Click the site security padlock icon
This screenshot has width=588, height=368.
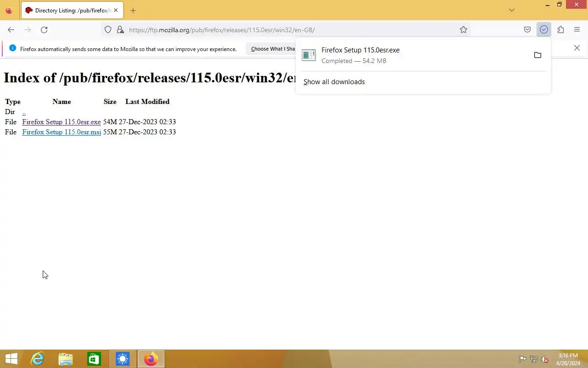(120, 30)
